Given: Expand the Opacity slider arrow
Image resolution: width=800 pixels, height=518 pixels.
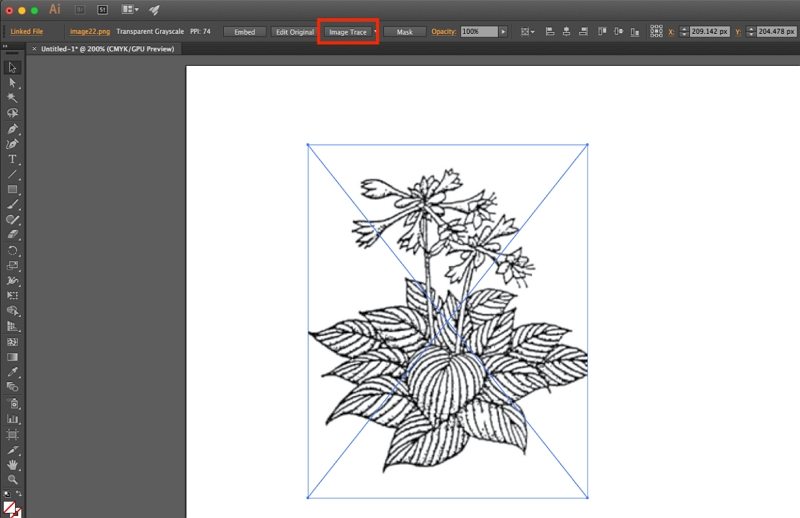Looking at the screenshot, I should point(503,32).
